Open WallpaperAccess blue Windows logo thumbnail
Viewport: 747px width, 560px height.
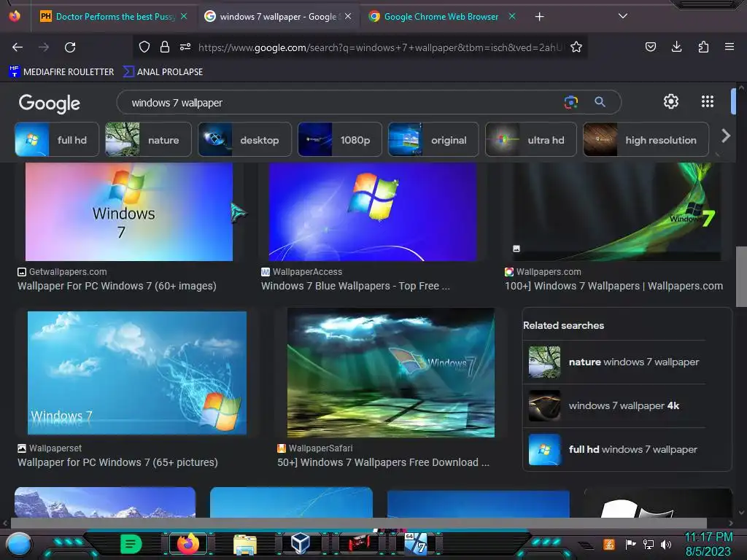click(373, 211)
